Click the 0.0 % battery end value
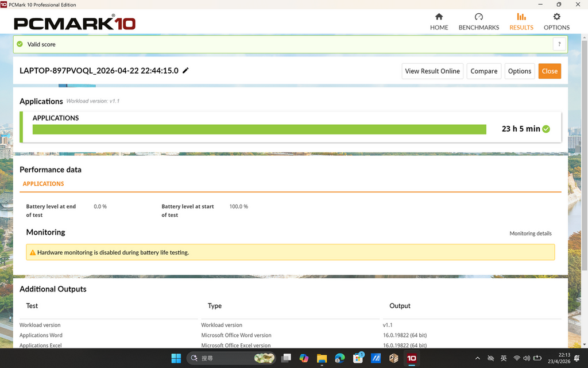The image size is (588, 368). [100, 206]
